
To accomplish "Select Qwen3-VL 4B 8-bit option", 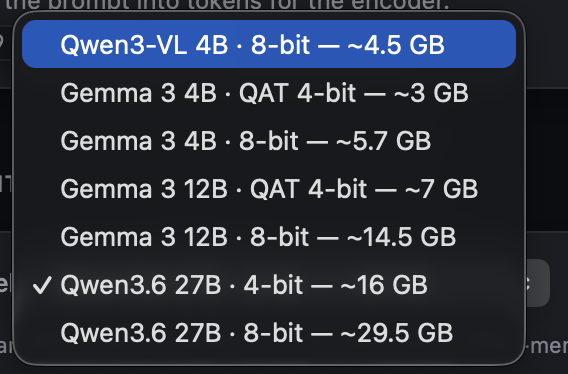I will pos(269,44).
